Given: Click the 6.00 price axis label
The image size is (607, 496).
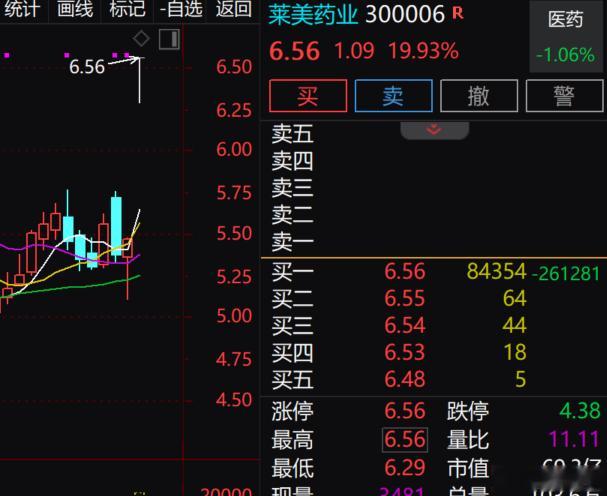Looking at the screenshot, I should (234, 149).
